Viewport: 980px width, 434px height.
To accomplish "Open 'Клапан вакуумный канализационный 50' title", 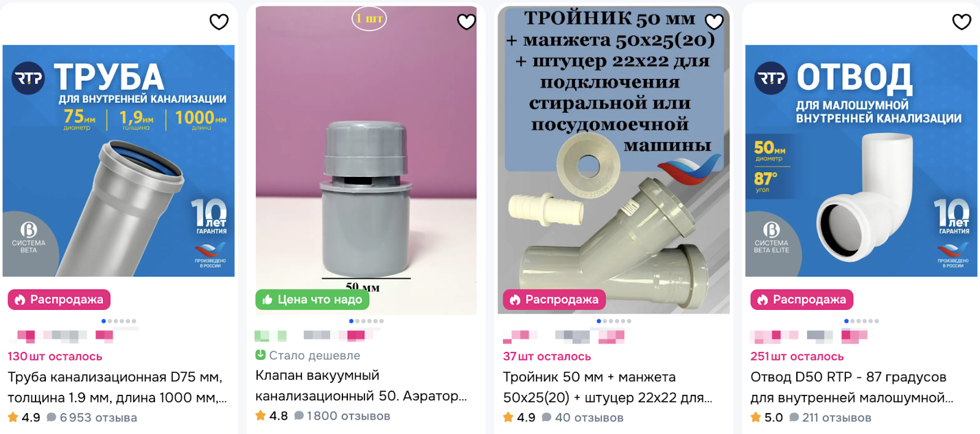I will 361,386.
